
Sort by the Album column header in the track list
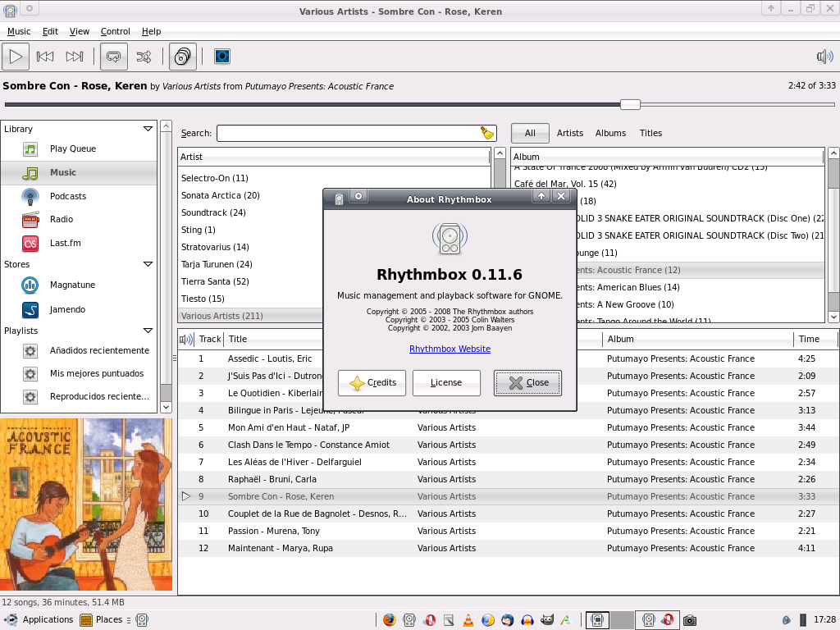coord(697,339)
